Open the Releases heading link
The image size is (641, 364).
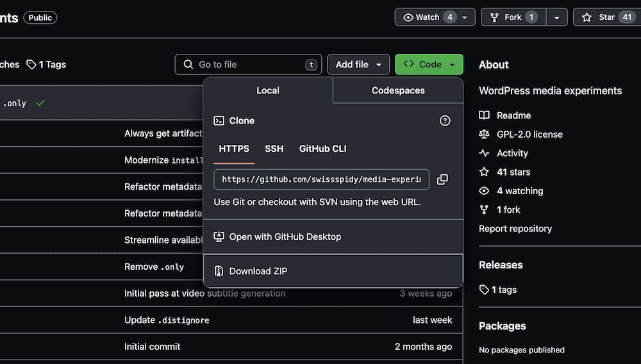(x=501, y=265)
